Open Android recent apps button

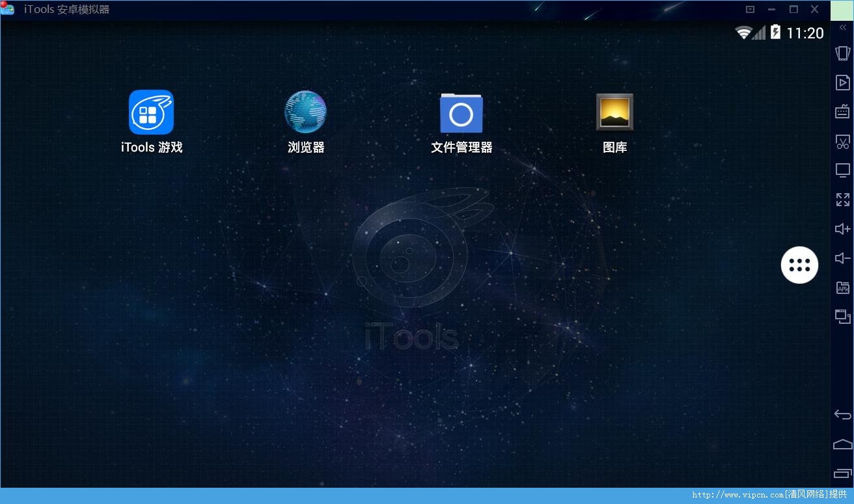coord(842,473)
